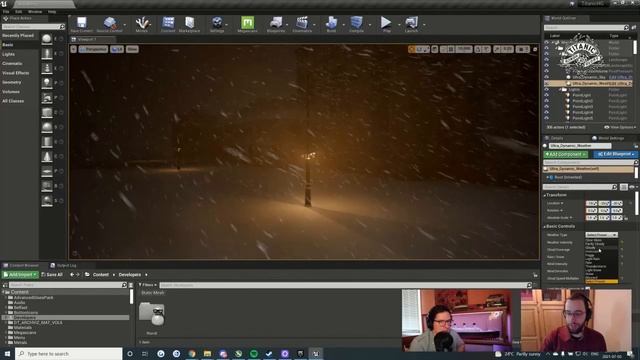The width and height of the screenshot is (640, 360).
Task: Open the Content browser toolbar icon
Action: tap(168, 24)
